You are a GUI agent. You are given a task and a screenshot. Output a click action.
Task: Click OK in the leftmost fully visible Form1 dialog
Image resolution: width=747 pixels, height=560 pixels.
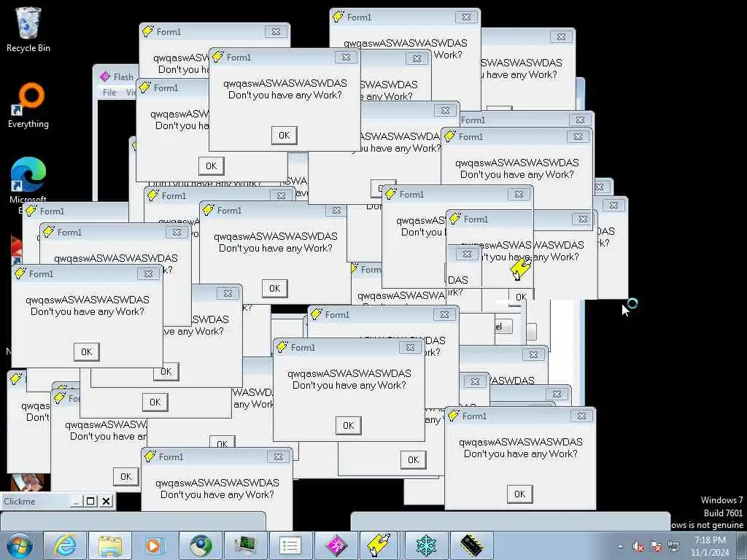[x=86, y=352]
